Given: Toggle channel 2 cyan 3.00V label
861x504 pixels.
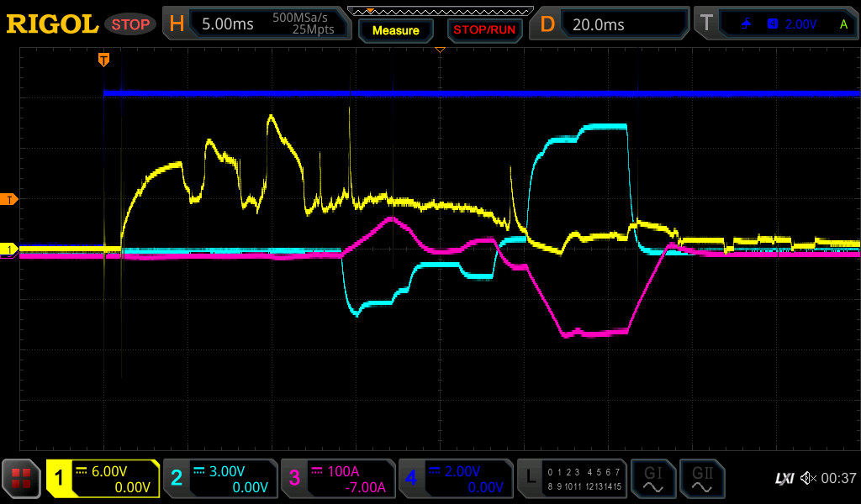Looking at the screenshot, I should [x=219, y=479].
